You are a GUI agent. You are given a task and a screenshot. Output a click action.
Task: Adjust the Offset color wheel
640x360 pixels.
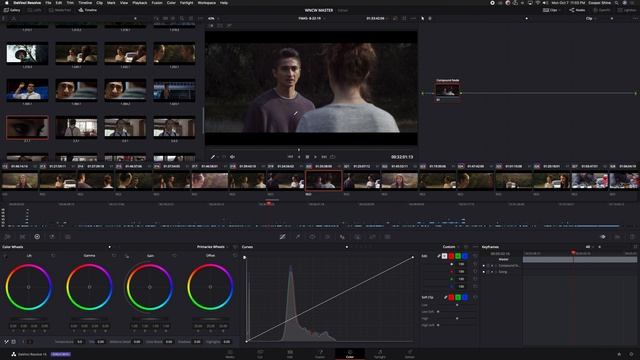point(210,287)
